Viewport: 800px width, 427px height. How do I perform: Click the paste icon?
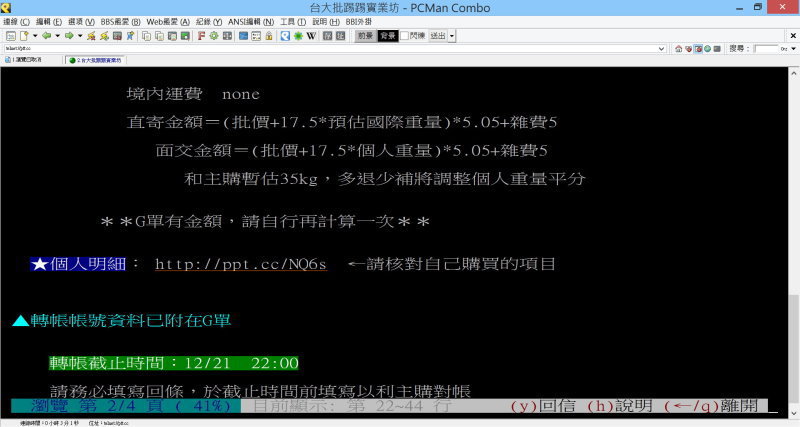point(172,36)
